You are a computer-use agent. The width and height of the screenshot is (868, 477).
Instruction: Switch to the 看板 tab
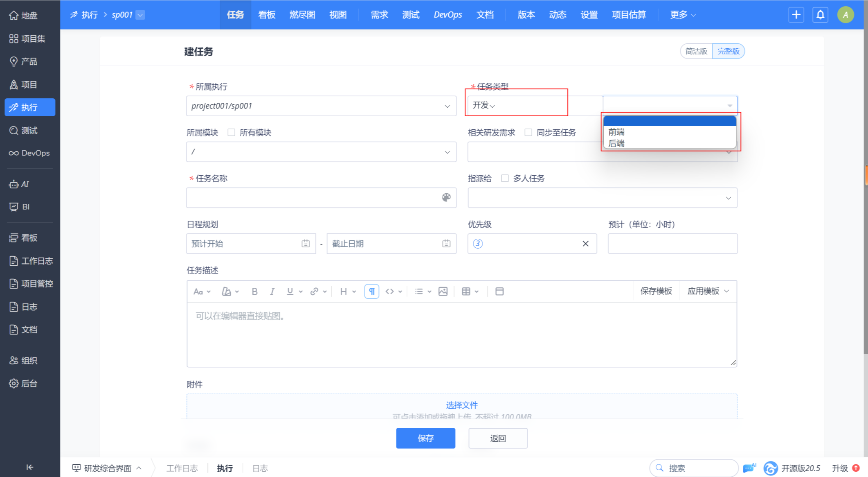[267, 15]
